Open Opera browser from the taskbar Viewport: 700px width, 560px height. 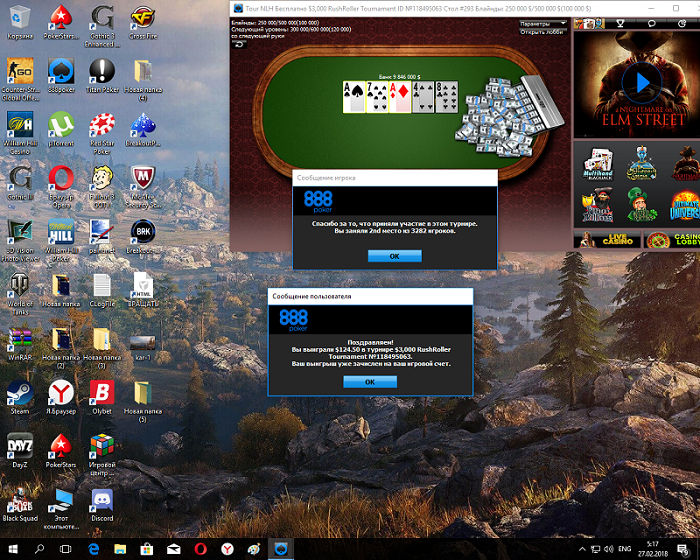pyautogui.click(x=200, y=549)
